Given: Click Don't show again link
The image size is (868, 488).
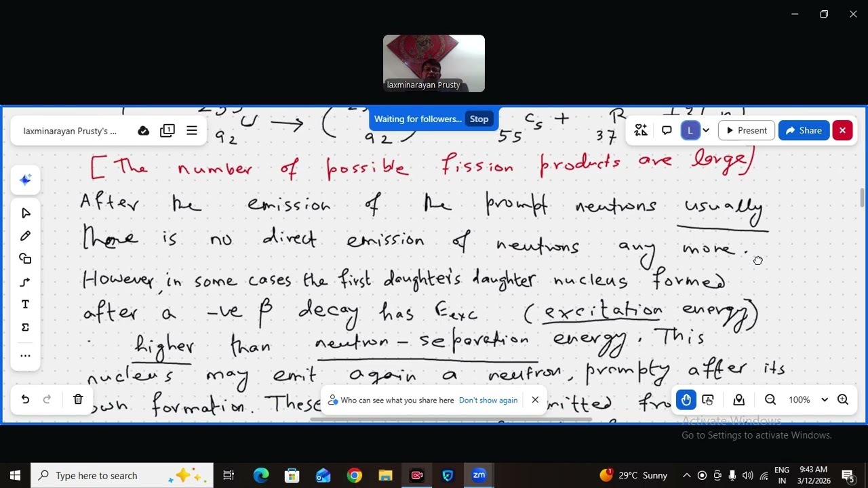Looking at the screenshot, I should point(488,401).
